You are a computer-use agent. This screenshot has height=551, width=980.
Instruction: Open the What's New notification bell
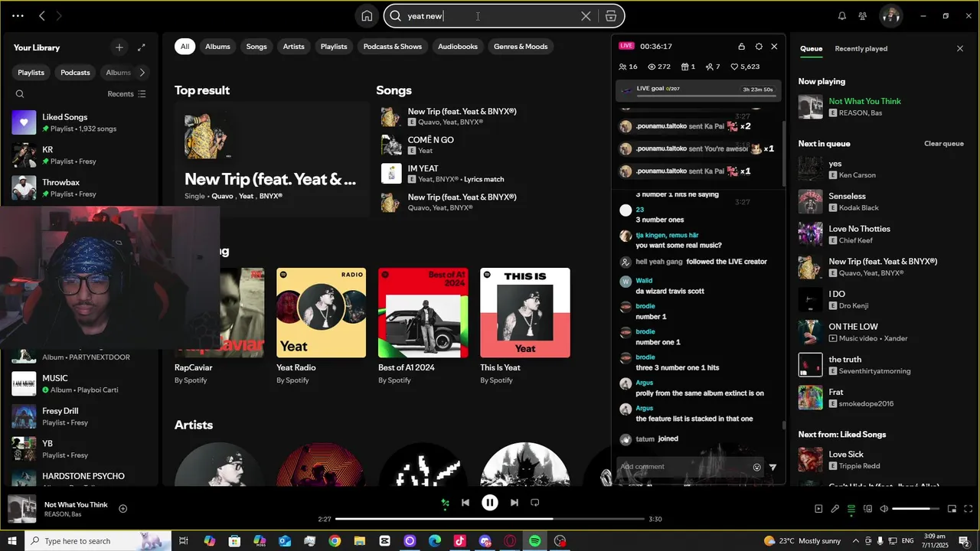[x=842, y=15]
